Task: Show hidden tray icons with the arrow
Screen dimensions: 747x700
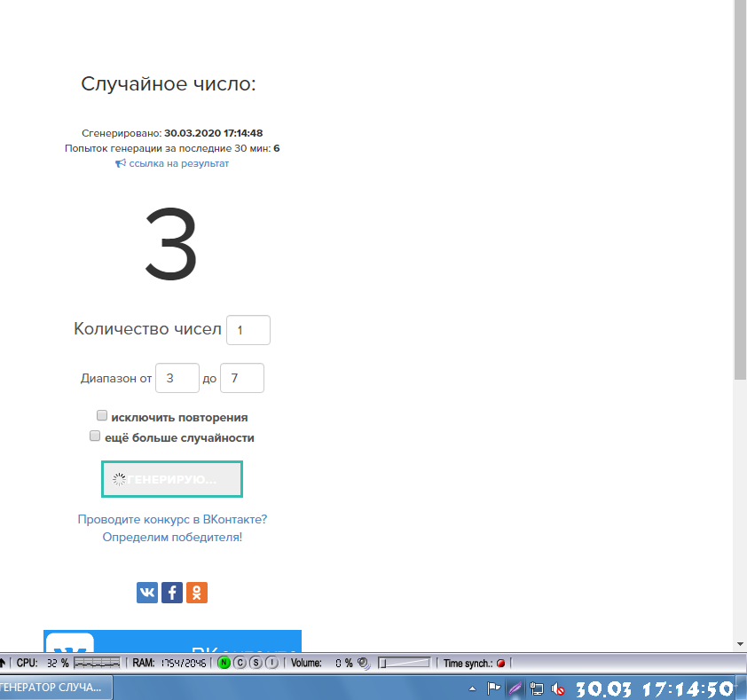Action: click(472, 688)
